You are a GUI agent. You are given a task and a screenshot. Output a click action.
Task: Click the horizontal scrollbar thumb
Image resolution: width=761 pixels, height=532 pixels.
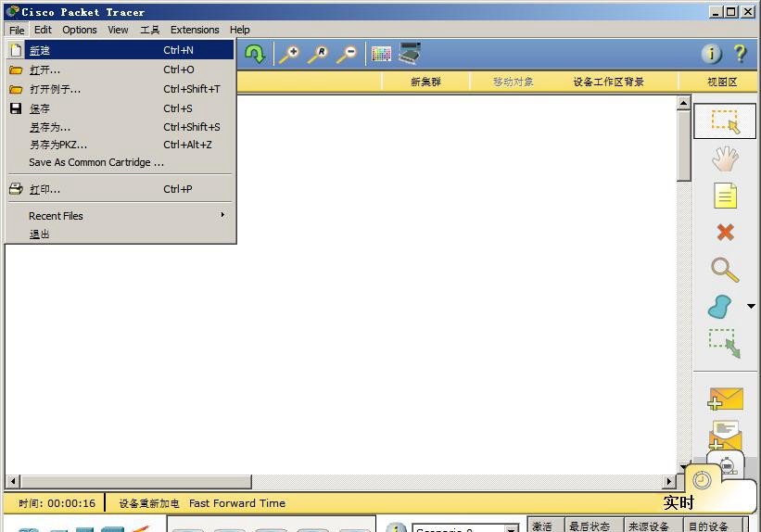click(x=136, y=482)
